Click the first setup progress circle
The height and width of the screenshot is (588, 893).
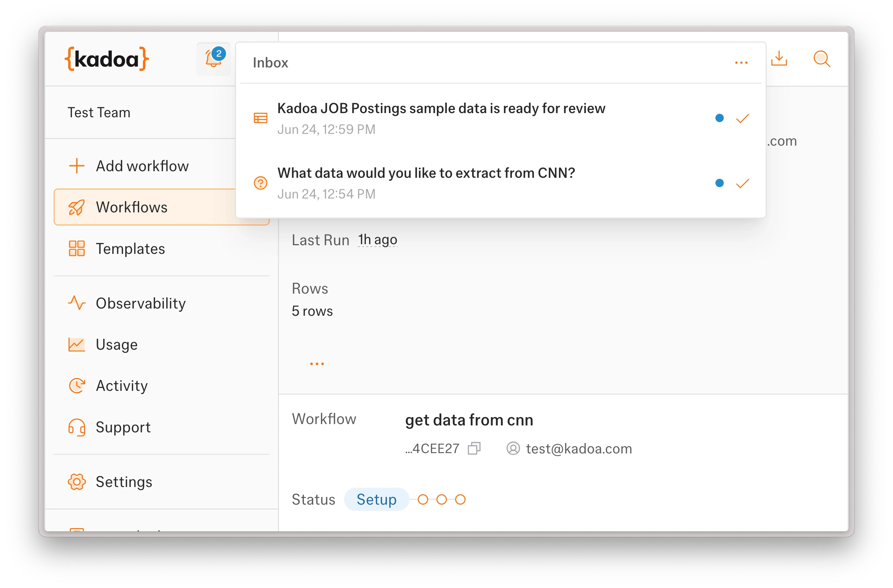(423, 500)
